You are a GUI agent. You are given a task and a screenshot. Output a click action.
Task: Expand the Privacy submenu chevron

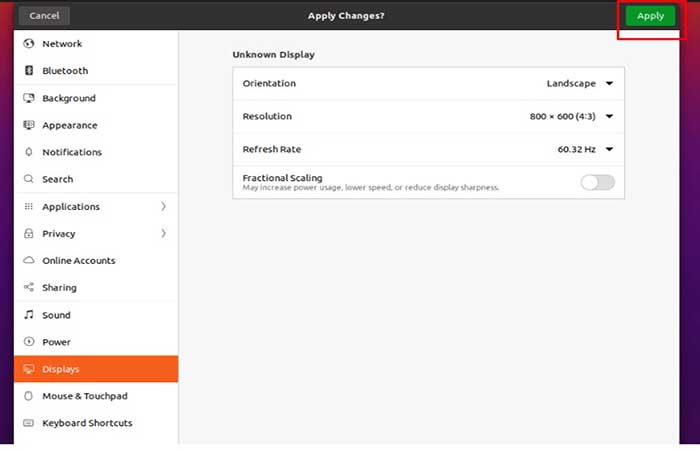coord(163,233)
